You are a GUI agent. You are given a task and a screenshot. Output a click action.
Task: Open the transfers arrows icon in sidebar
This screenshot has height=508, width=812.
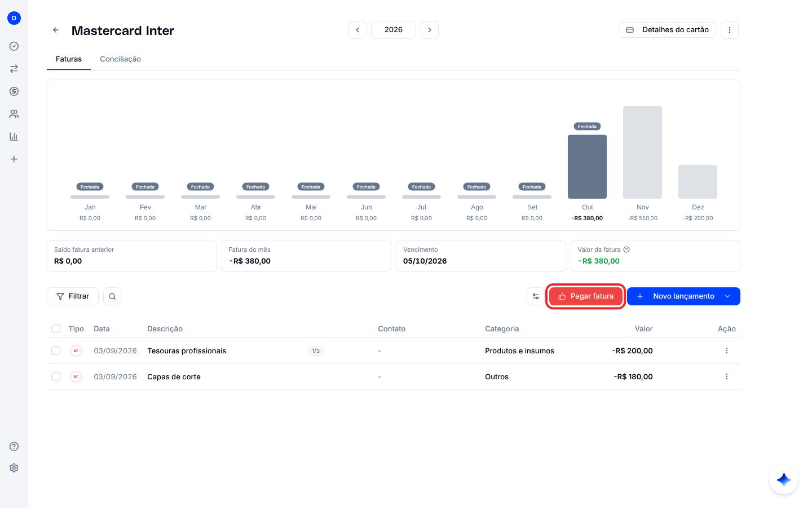pyautogui.click(x=14, y=69)
